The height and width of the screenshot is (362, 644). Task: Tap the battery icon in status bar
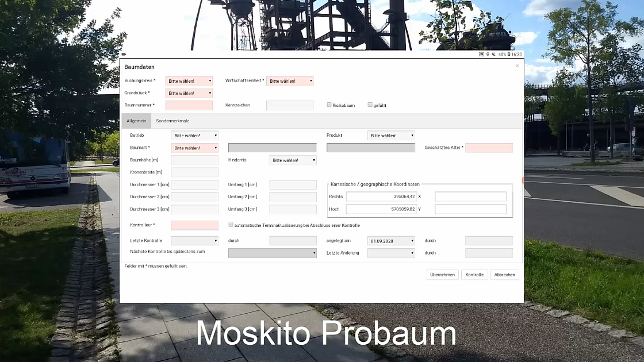tap(509, 55)
